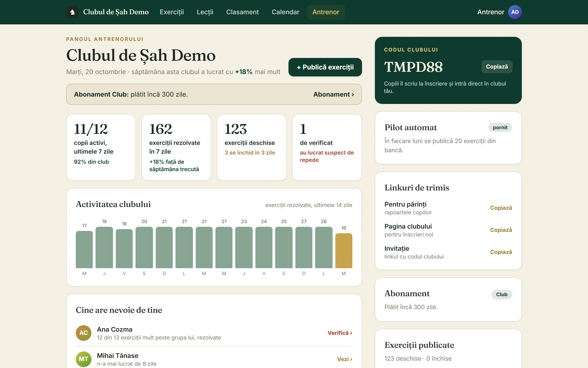Click the "Plătit încă 300 zile." text
588x368 pixels.
click(411, 307)
